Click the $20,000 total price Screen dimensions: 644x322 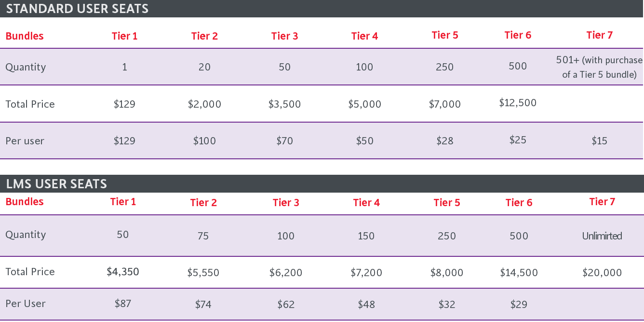[x=602, y=273]
